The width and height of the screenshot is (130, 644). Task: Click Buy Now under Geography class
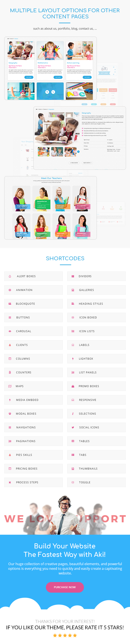point(29,77)
